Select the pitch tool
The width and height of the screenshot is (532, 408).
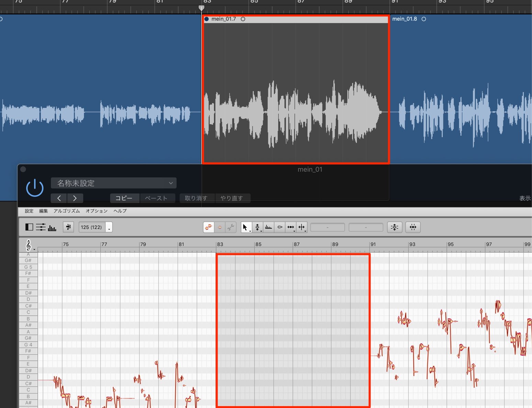(x=257, y=227)
